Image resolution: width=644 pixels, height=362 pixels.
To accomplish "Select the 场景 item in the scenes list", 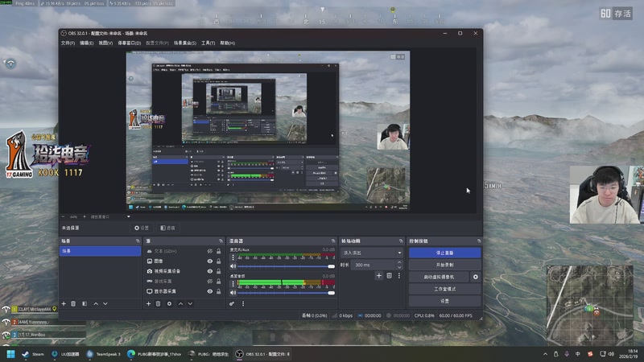I will coord(100,251).
